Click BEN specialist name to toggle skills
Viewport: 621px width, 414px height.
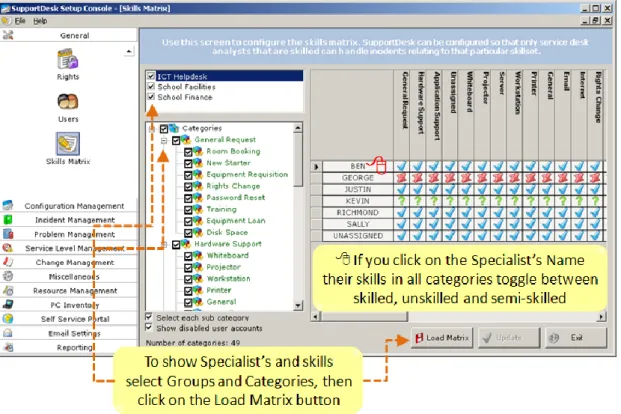tap(358, 166)
